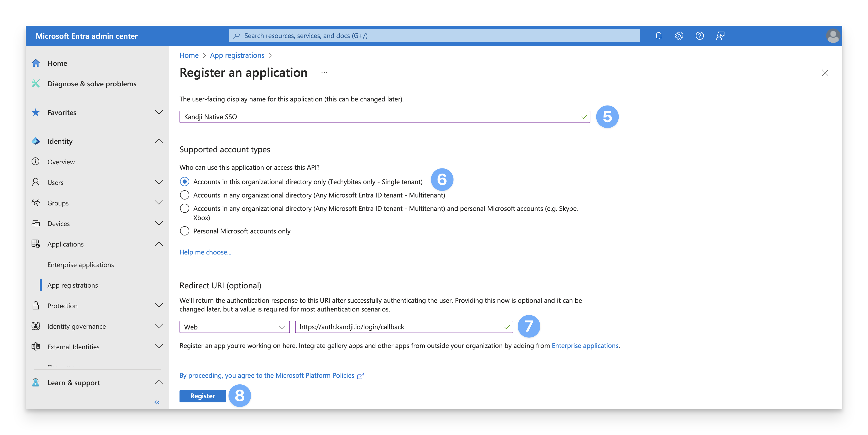Viewport: 868px width, 435px height.
Task: Open the settings gear icon
Action: pyautogui.click(x=679, y=36)
